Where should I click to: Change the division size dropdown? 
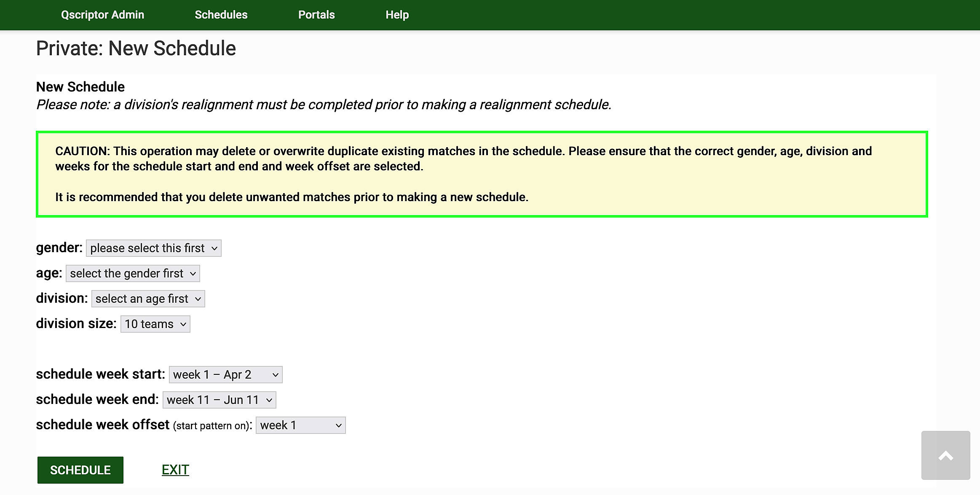[155, 324]
